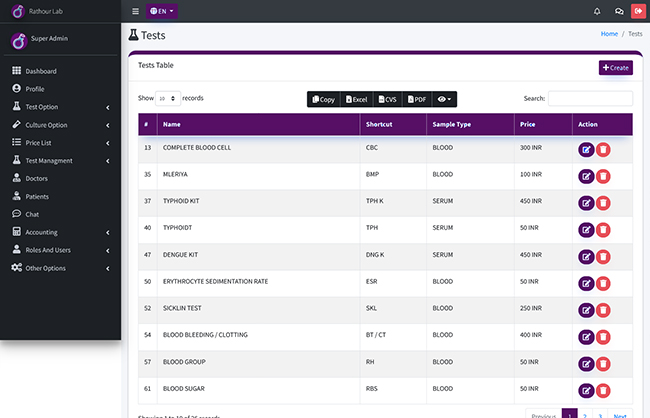Export table with the Excel button
650x418 pixels.
(x=357, y=99)
